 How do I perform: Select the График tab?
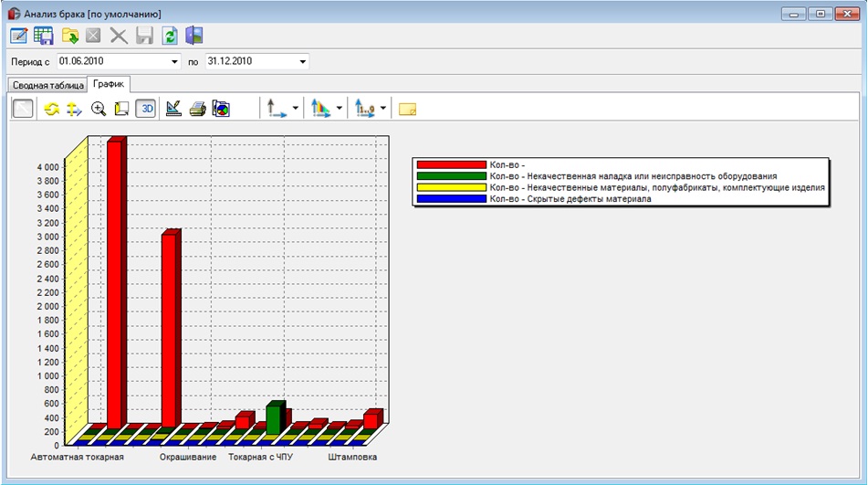pos(109,84)
